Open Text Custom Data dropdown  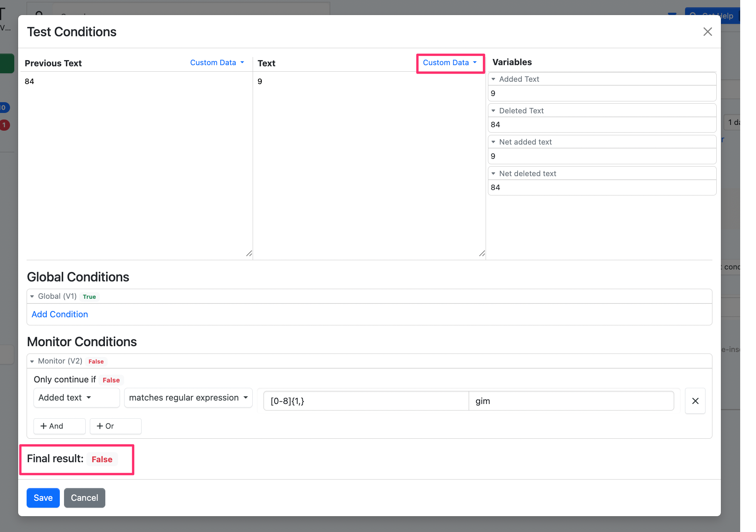pos(450,62)
